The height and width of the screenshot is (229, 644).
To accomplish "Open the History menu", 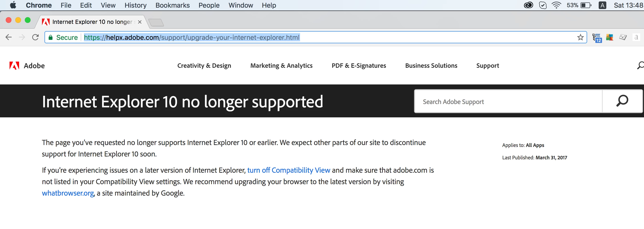I will (135, 5).
